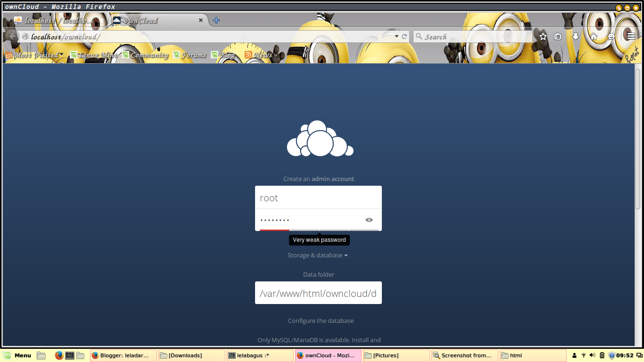
Task: Click the smiley face toolbar icon
Action: pyautogui.click(x=611, y=36)
